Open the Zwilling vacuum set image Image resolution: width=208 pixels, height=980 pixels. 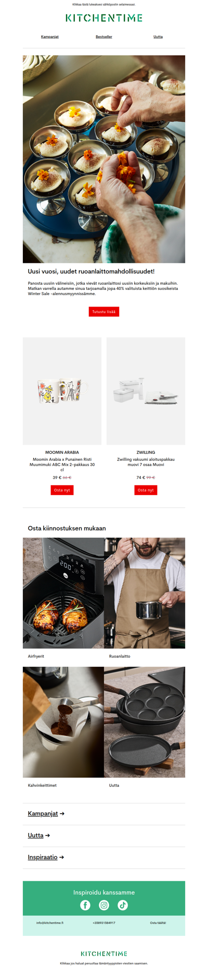pos(146,391)
